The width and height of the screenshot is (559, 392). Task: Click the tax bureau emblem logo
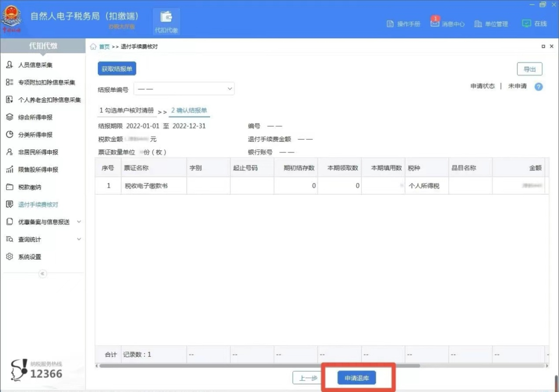click(12, 18)
